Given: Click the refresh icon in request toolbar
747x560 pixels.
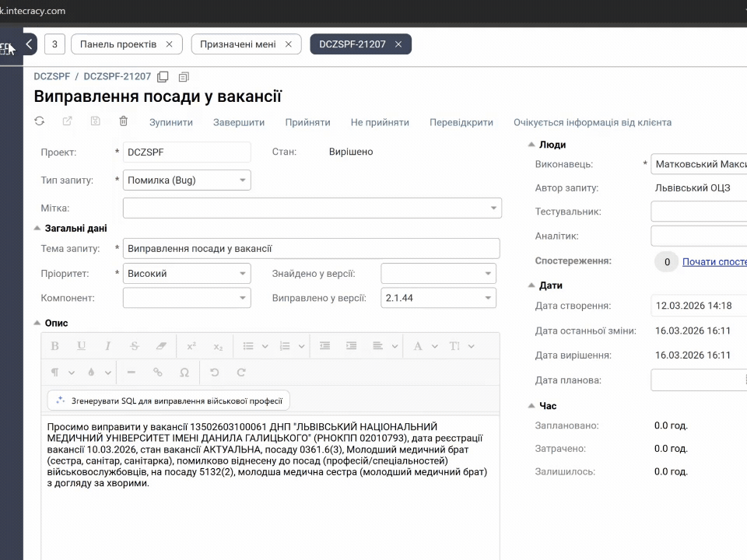Looking at the screenshot, I should click(x=40, y=121).
